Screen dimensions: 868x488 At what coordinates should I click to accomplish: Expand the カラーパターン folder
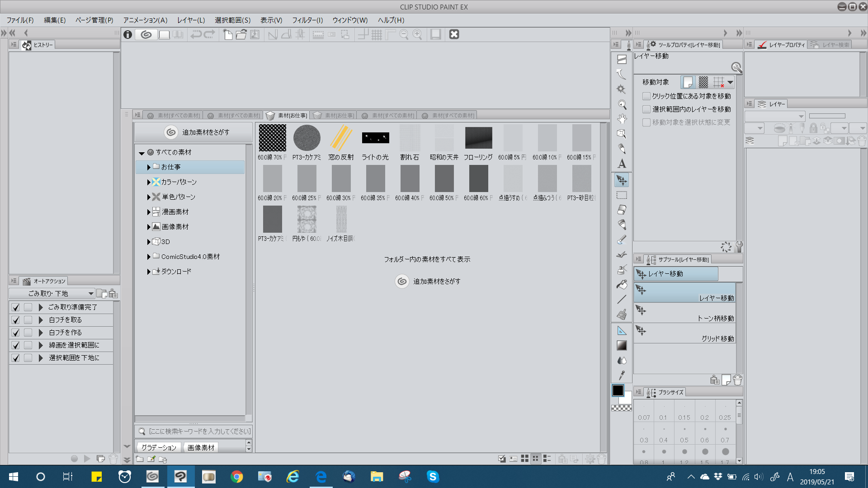pos(149,182)
